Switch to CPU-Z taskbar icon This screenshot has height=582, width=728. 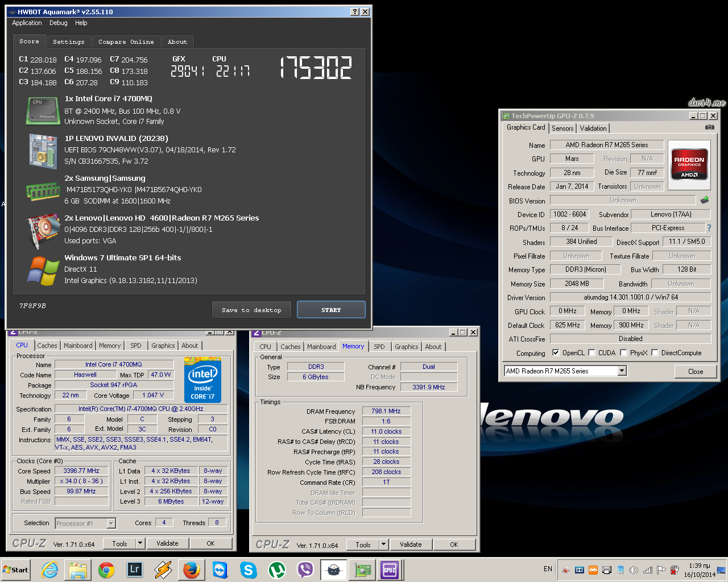(x=390, y=569)
